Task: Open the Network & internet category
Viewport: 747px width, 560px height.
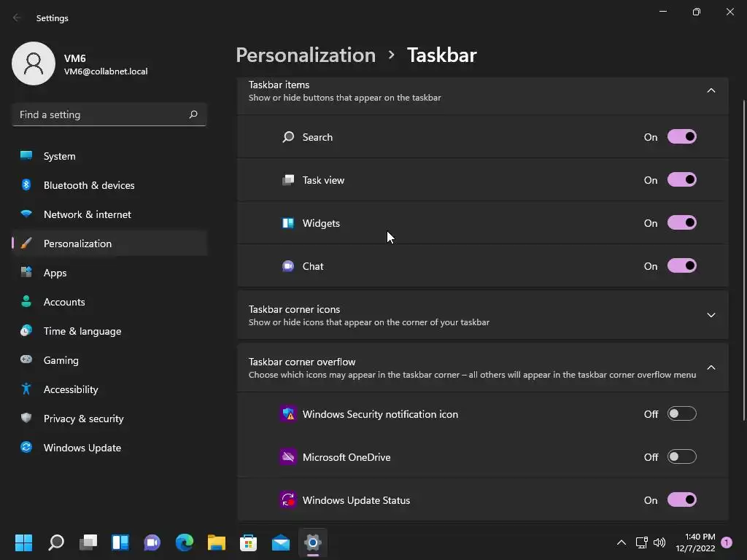Action: 87,214
